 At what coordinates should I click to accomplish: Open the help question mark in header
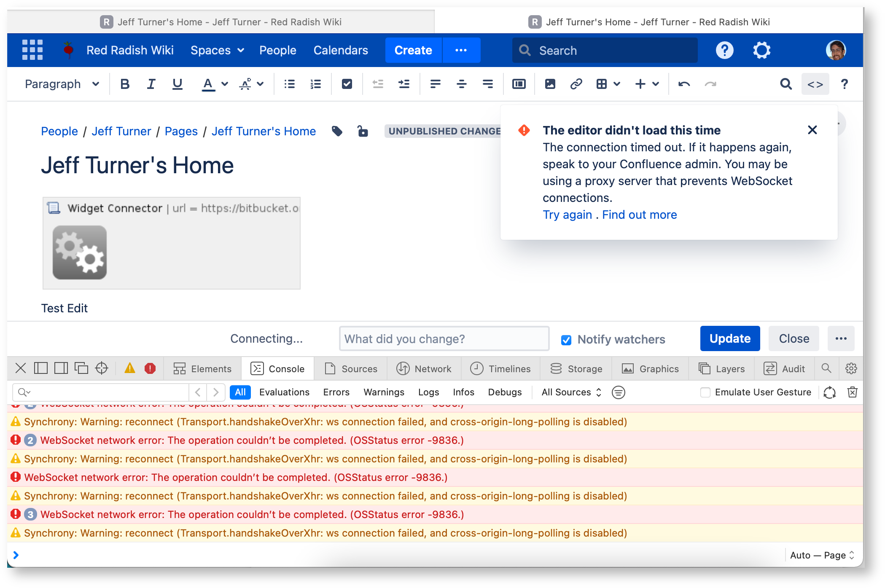724,51
